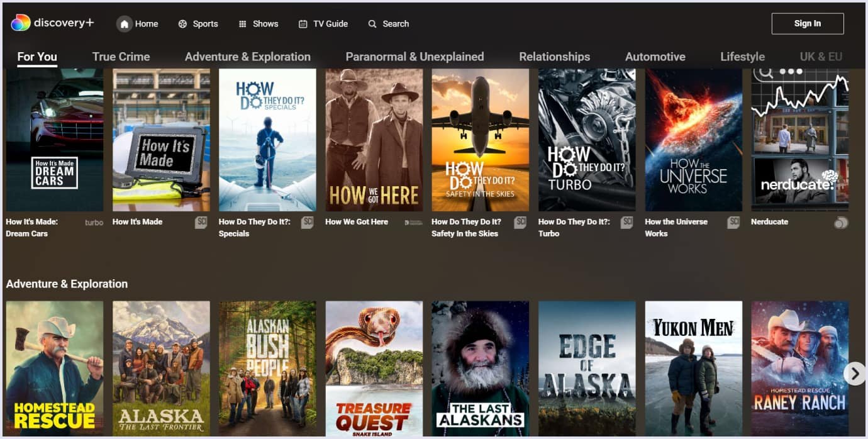The image size is (868, 439).
Task: Click SCI badge beside Safety in the Skies
Action: (x=520, y=223)
